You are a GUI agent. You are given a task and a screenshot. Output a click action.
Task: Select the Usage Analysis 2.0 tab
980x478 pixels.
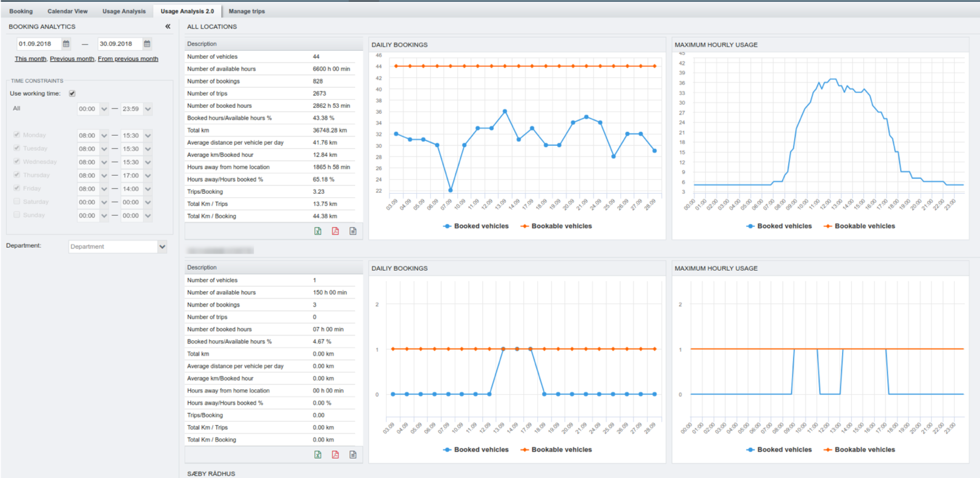coord(187,12)
